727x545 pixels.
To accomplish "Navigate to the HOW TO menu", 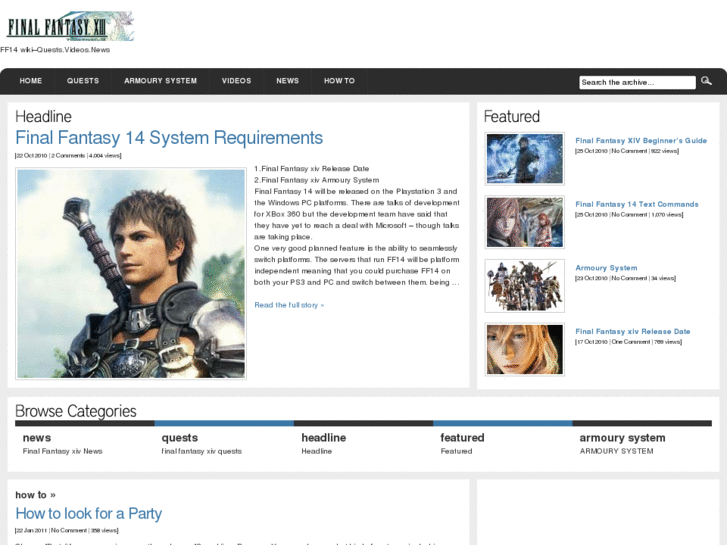I will pos(339,81).
